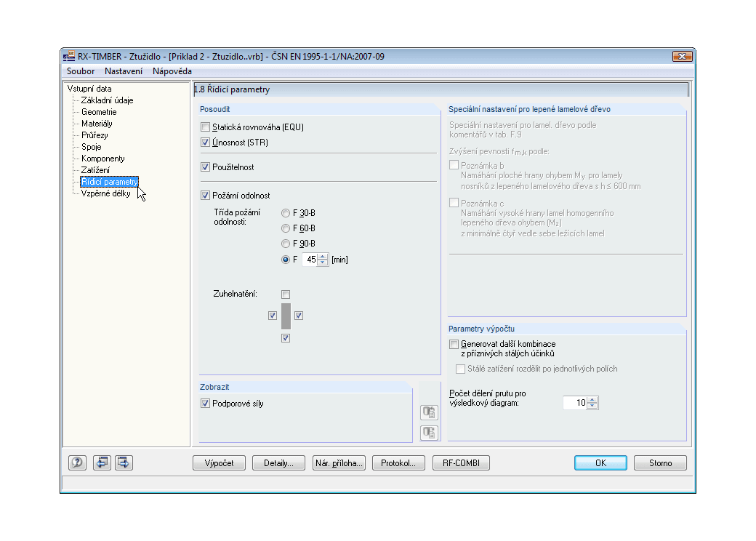The height and width of the screenshot is (541, 756).
Task: Toggle the top Zuhelnatění checkbox
Action: 286,294
